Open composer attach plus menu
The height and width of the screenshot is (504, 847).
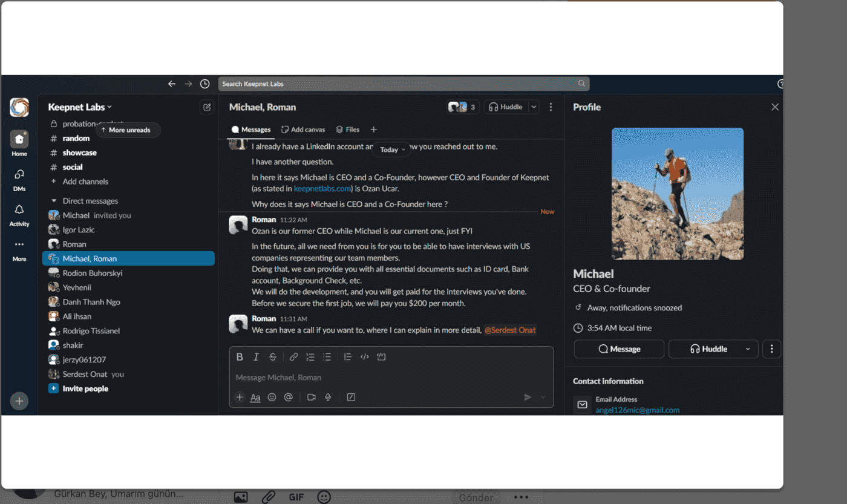tap(240, 398)
